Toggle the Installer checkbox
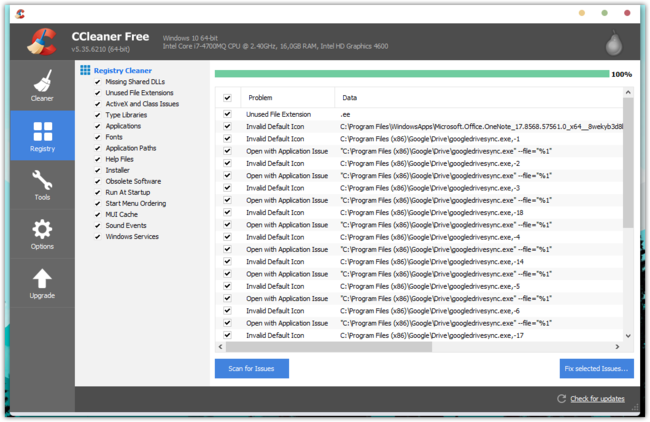 click(x=97, y=170)
